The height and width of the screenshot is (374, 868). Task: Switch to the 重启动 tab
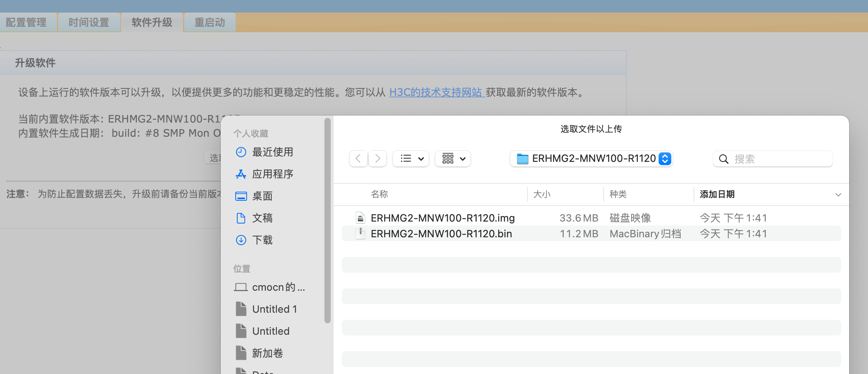tap(210, 22)
